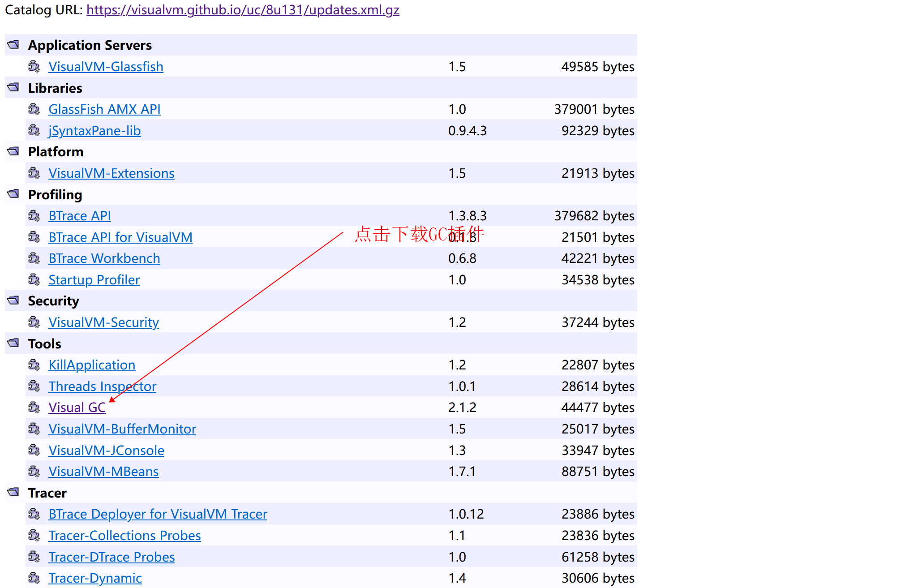
Task: Click plugin icon next to Tracer-Dynamic
Action: coord(34,578)
